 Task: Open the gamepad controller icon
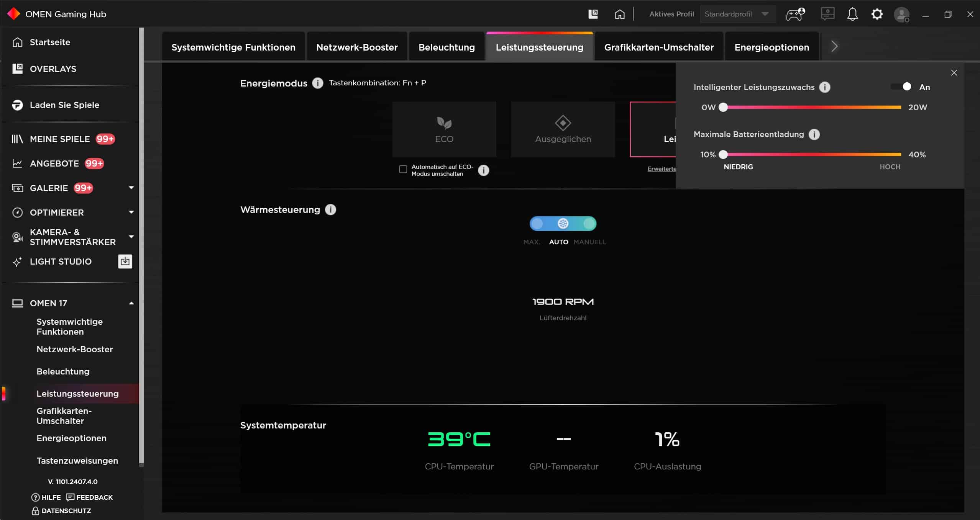pos(795,14)
